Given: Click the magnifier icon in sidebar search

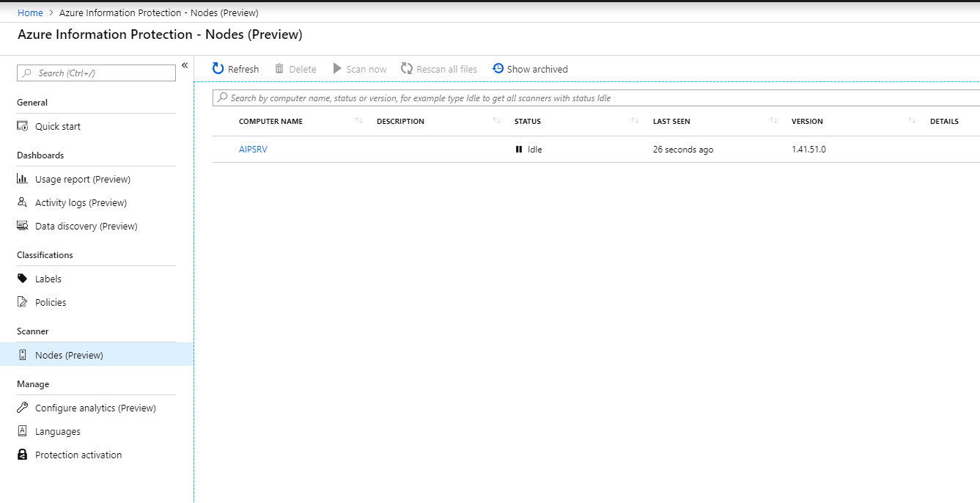Looking at the screenshot, I should pyautogui.click(x=27, y=73).
